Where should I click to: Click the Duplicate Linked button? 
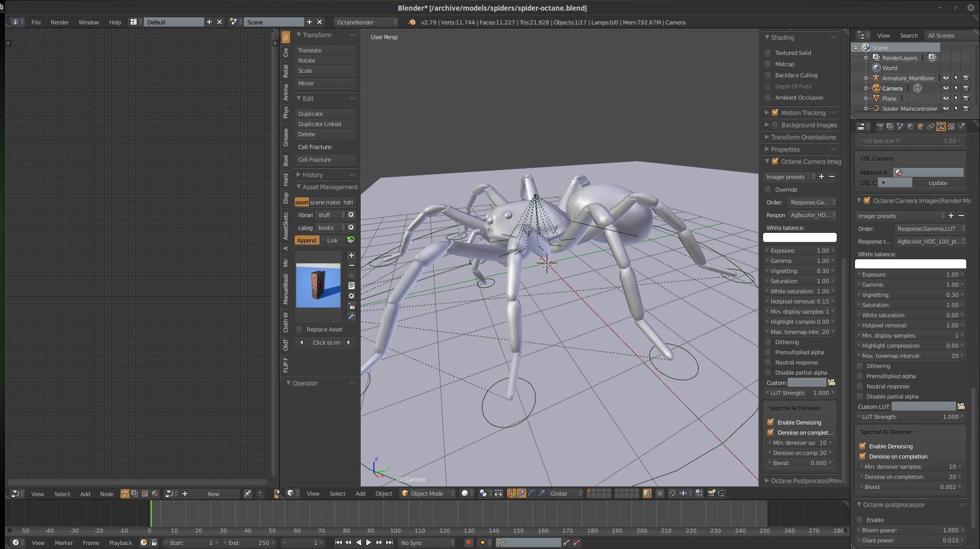[325, 124]
